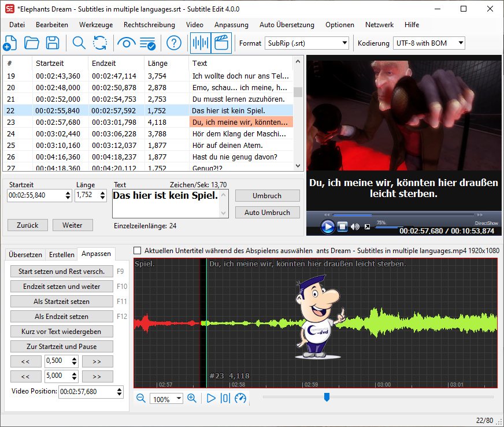The width and height of the screenshot is (504, 427).
Task: Click the Help question mark icon
Action: [174, 43]
